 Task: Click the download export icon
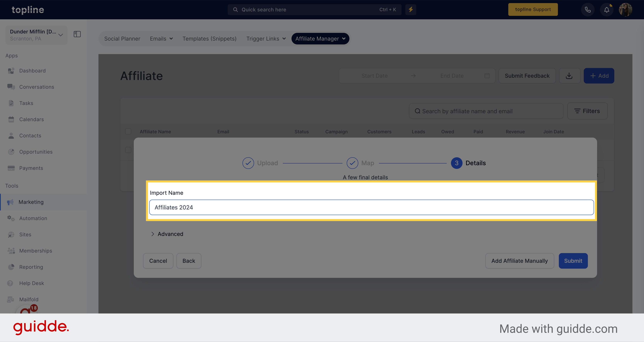[x=569, y=76]
